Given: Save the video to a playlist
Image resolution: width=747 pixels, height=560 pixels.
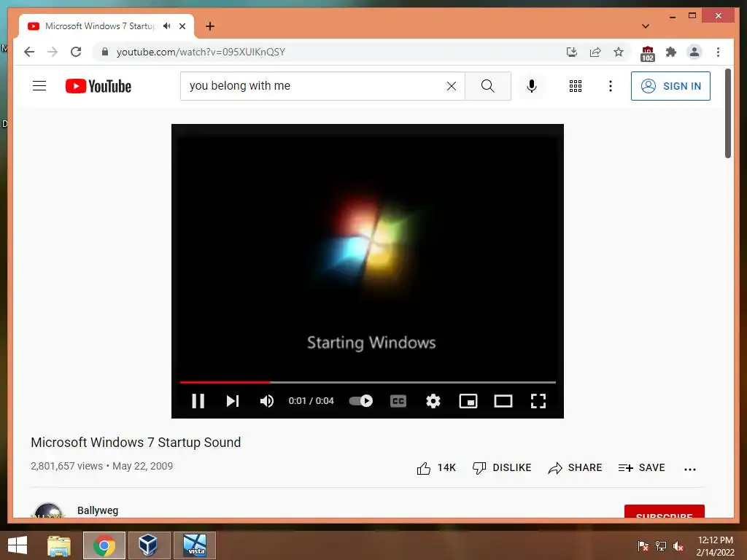Looking at the screenshot, I should (x=642, y=468).
